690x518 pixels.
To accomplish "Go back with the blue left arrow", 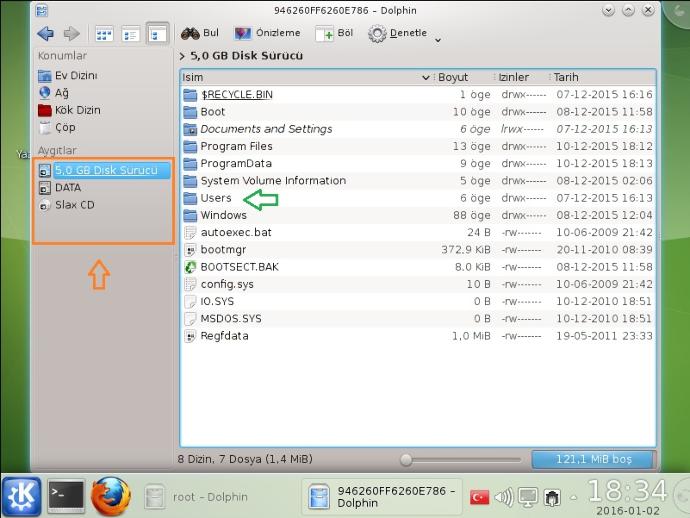I will [x=46, y=33].
